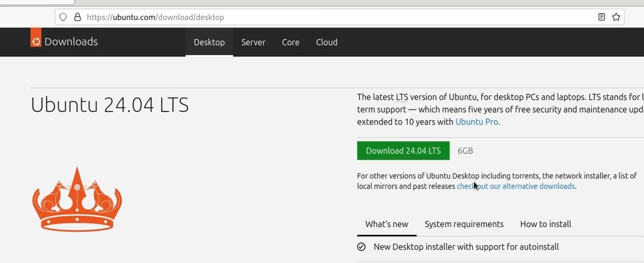The height and width of the screenshot is (263, 644).
Task: Click New Desktop installer with autoinstall text
Action: 466,247
